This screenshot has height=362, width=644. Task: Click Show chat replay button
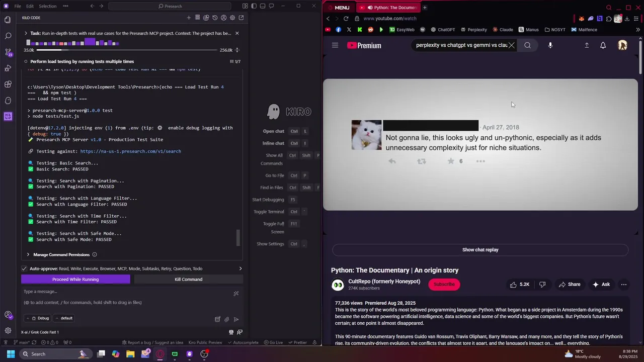point(480,250)
